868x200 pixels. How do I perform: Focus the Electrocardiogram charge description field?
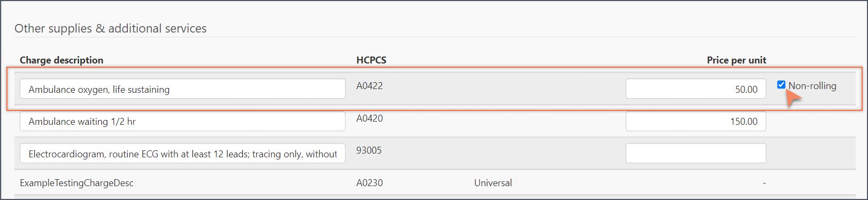183,153
